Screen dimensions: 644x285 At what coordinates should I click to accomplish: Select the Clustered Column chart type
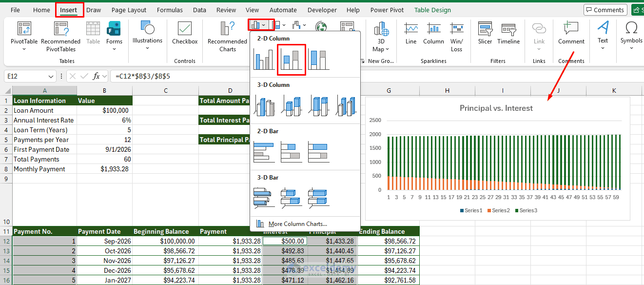(264, 59)
